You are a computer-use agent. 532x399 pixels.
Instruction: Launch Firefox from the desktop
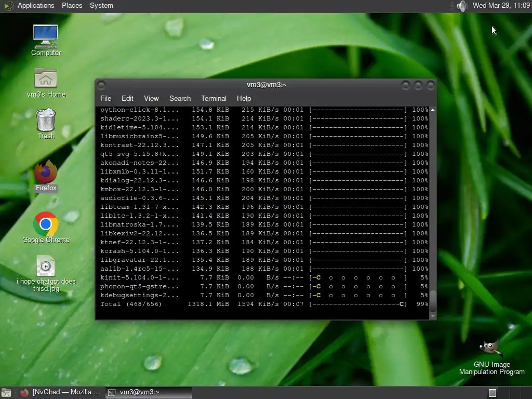point(46,176)
